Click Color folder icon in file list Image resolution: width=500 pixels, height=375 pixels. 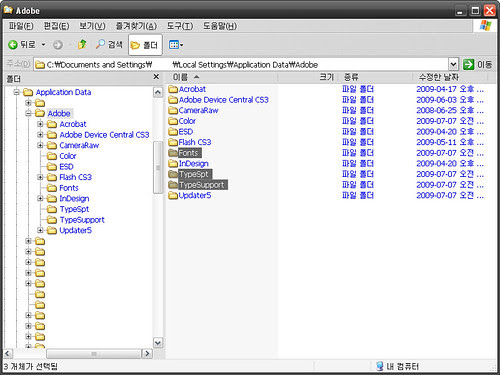pyautogui.click(x=173, y=121)
